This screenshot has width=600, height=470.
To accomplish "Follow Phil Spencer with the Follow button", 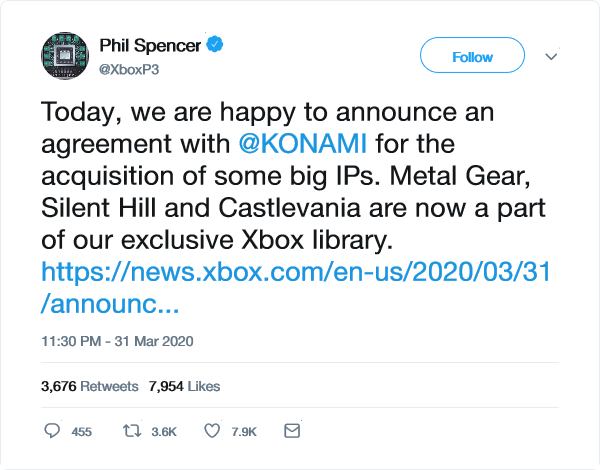I will 472,57.
